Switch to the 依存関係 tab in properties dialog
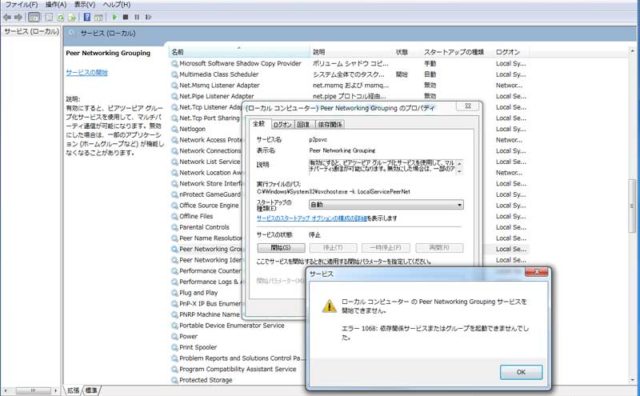The image size is (640, 396). pyautogui.click(x=330, y=125)
